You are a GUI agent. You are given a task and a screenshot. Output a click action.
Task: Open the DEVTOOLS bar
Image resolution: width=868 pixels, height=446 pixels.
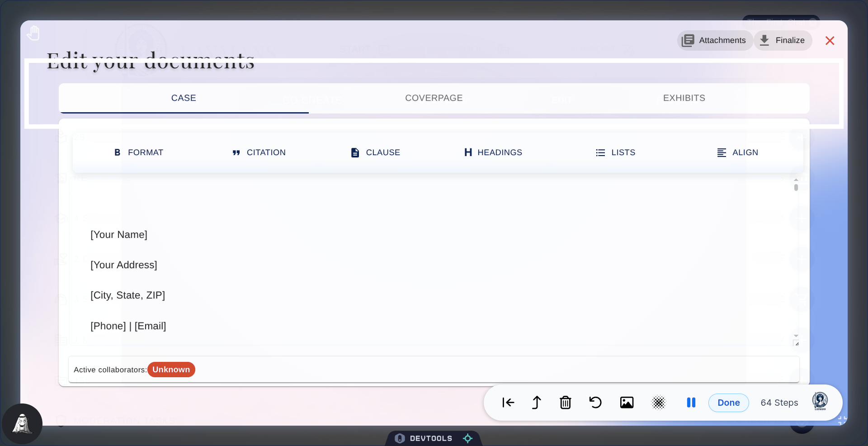click(x=431, y=438)
